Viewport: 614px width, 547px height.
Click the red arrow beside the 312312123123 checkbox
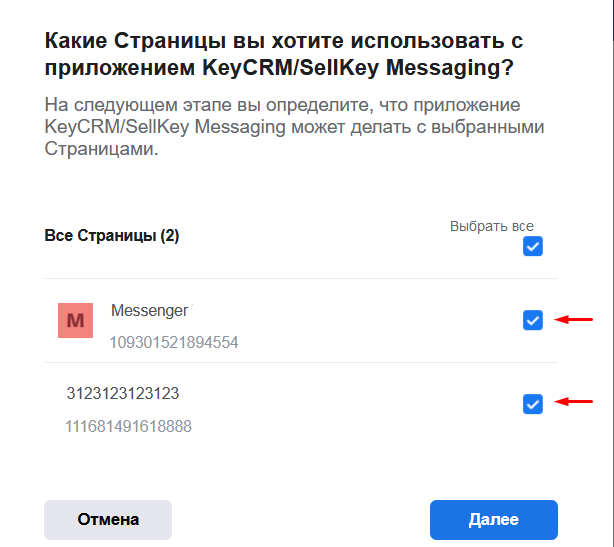[x=573, y=402]
